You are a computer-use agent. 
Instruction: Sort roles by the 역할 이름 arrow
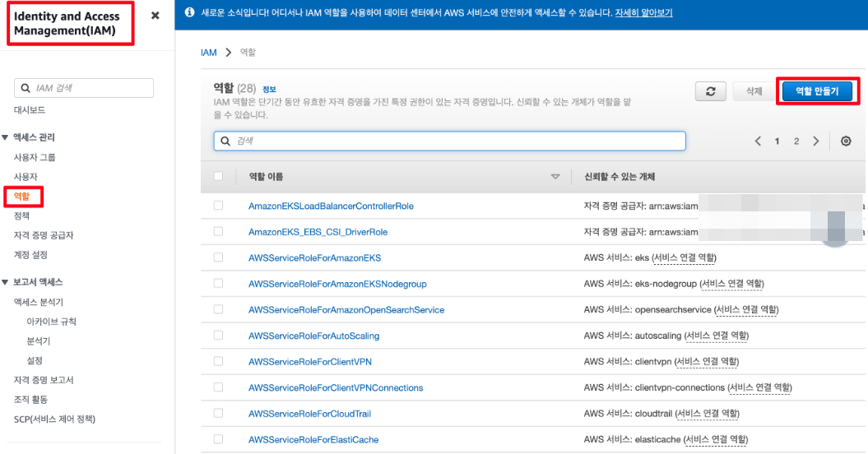pyautogui.click(x=555, y=177)
